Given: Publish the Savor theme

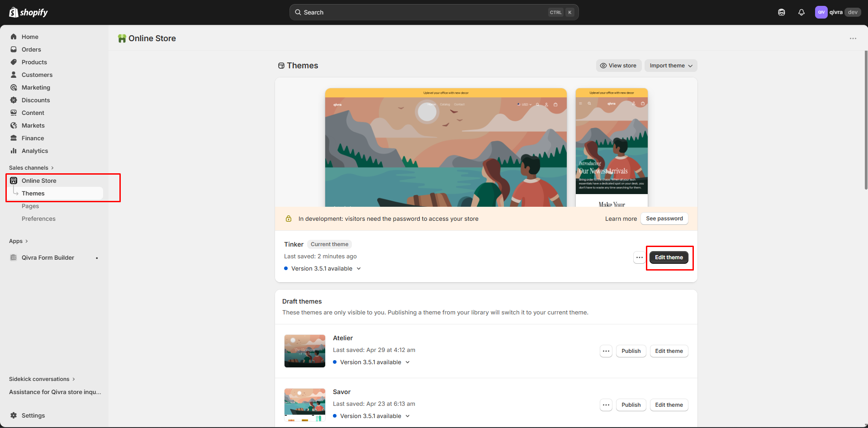Looking at the screenshot, I should point(631,405).
